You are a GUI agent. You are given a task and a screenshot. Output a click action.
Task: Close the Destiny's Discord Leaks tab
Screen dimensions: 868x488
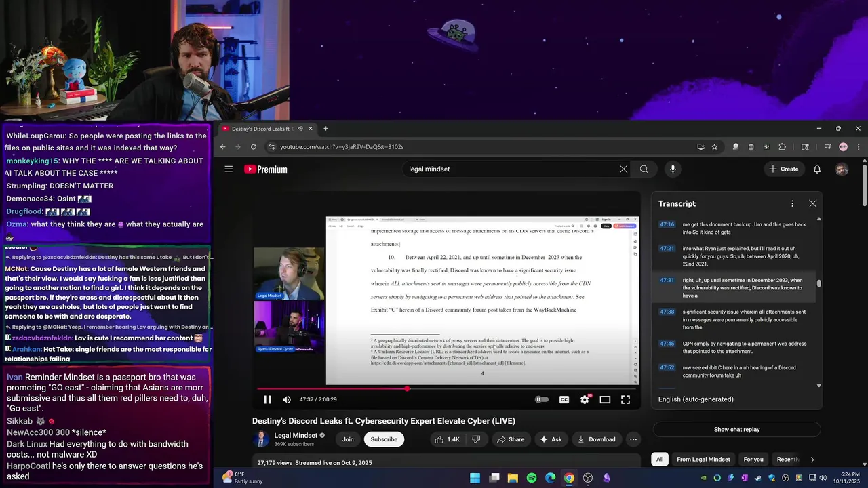311,129
